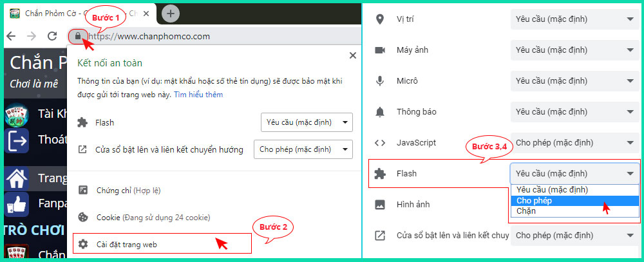The height and width of the screenshot is (262, 644).
Task: Click the camera icon for Máy ảnh
Action: (x=380, y=50)
